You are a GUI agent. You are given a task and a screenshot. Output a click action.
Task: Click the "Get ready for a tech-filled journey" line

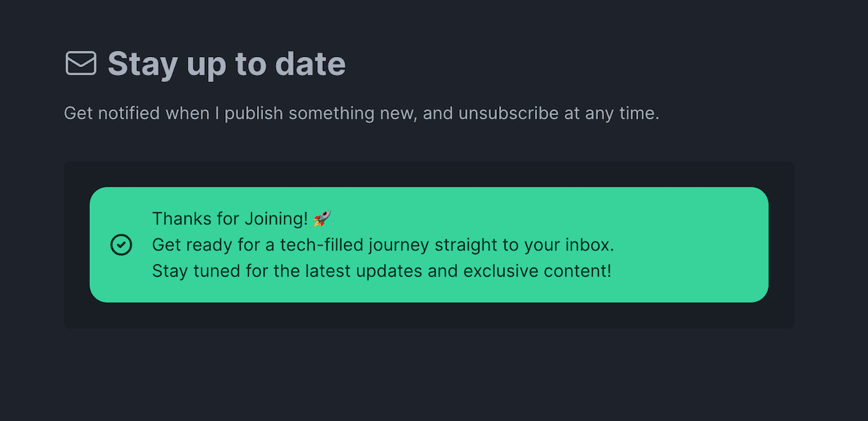[382, 245]
